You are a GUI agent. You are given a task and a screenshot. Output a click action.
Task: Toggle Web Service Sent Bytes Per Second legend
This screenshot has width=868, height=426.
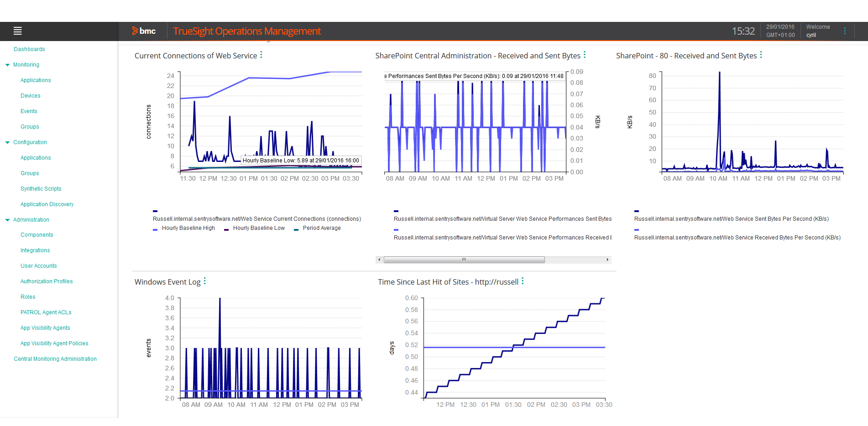732,219
